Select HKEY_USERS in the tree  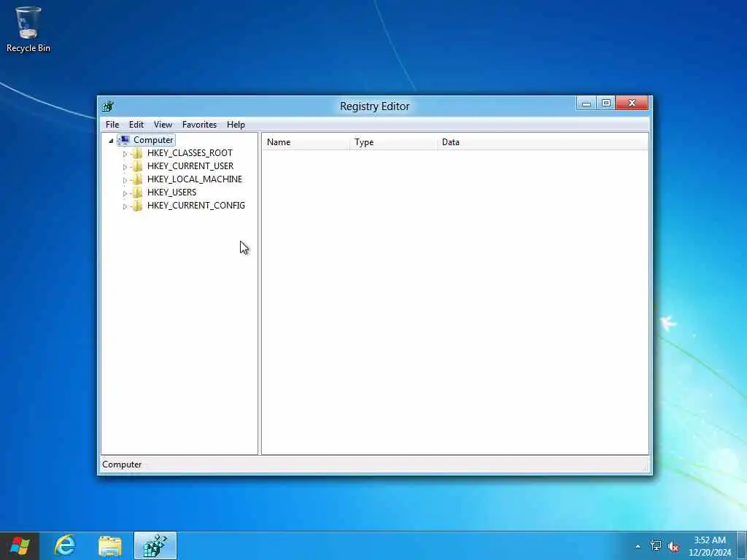pos(171,192)
